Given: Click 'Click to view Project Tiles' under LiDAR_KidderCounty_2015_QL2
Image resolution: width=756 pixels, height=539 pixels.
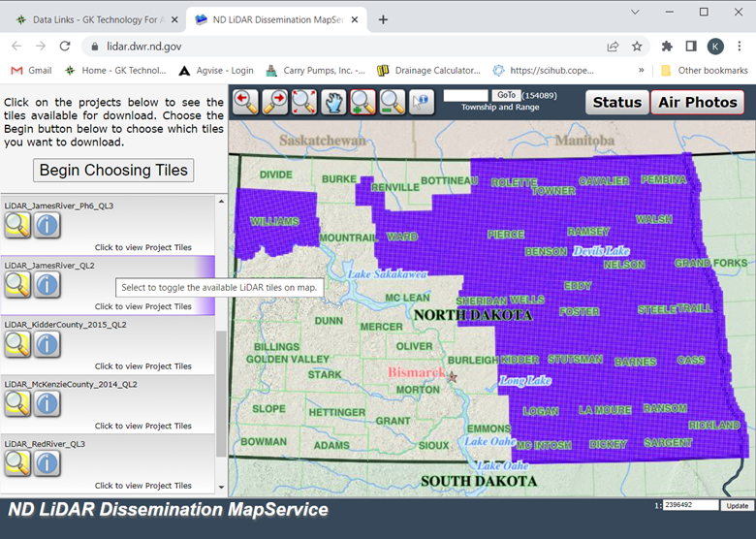Looking at the screenshot, I should (142, 366).
